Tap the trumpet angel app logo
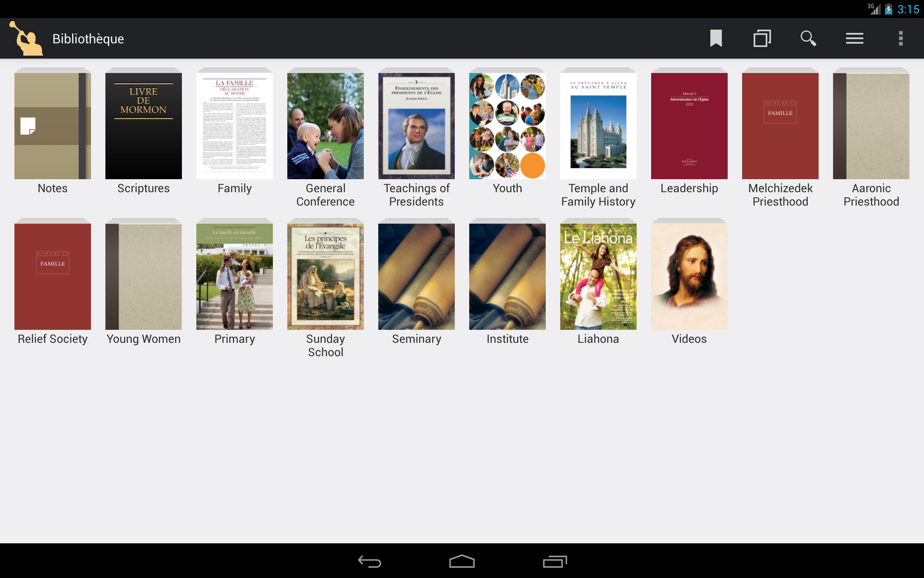Screen dimensions: 924x578 (x=26, y=38)
